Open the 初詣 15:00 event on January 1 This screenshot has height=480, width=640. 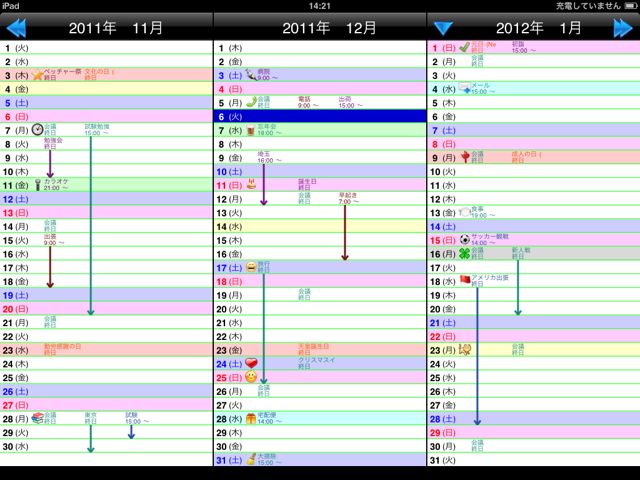tap(524, 47)
